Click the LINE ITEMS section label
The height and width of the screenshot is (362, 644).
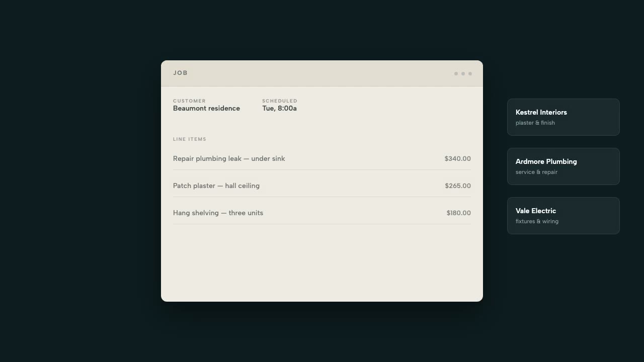pos(190,139)
